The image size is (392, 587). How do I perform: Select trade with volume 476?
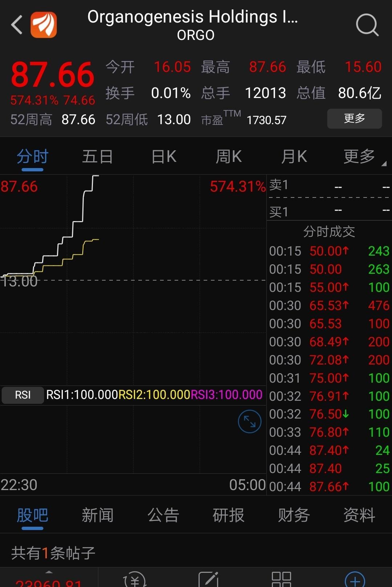pyautogui.click(x=329, y=306)
